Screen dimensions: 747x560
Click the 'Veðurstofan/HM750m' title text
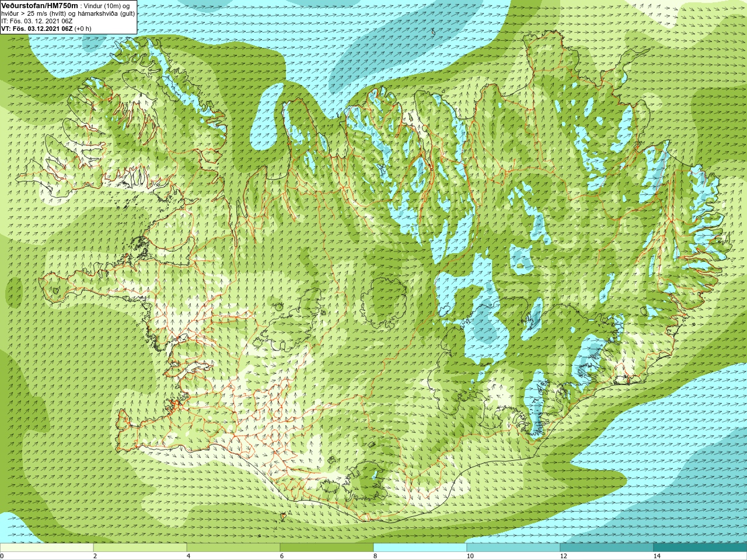[40, 5]
